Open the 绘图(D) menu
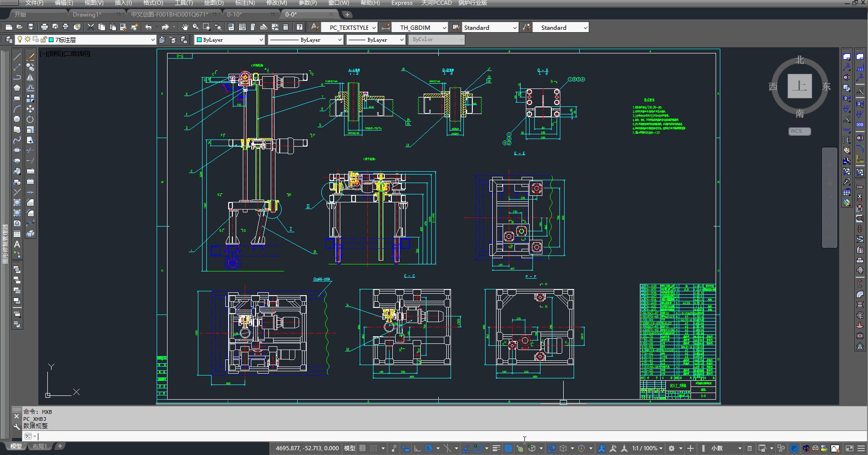Image resolution: width=868 pixels, height=455 pixels. pos(214,3)
